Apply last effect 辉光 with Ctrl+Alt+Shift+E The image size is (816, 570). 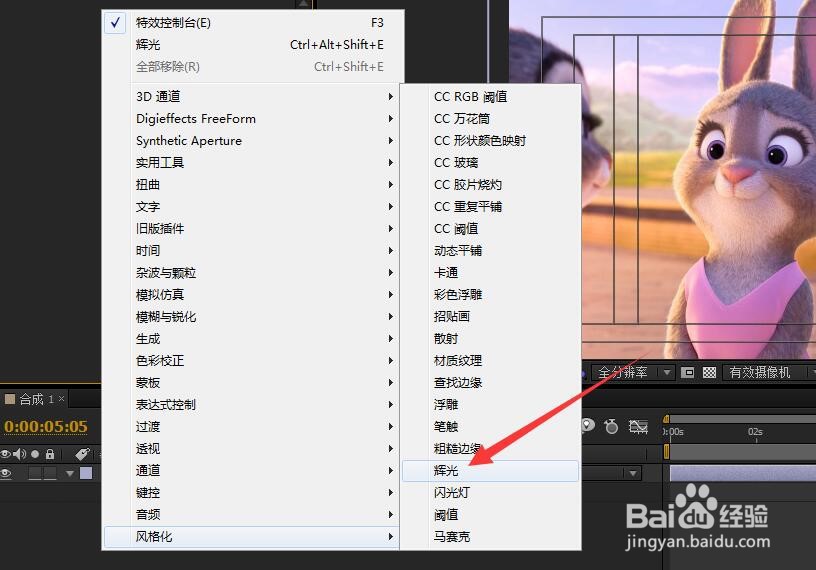click(x=252, y=45)
